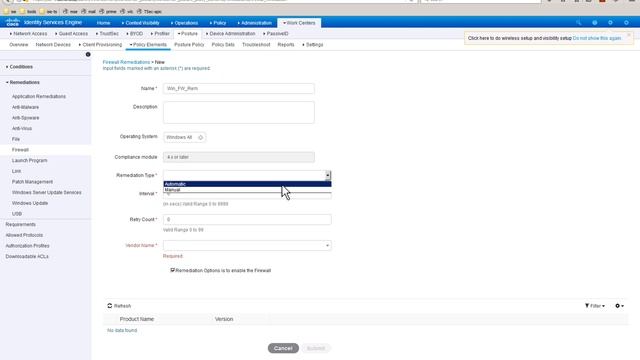This screenshot has height=360, width=640.
Task: Close the wireless setup notification
Action: [629, 35]
